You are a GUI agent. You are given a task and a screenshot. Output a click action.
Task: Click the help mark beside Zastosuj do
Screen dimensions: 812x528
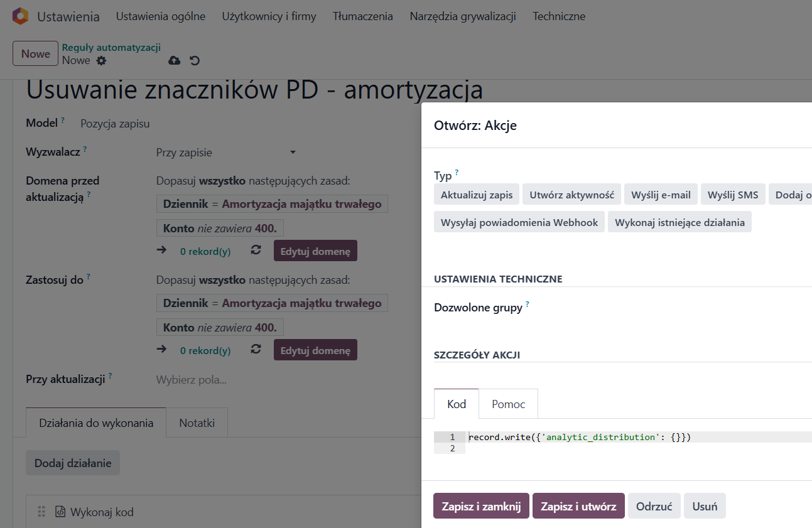click(89, 276)
